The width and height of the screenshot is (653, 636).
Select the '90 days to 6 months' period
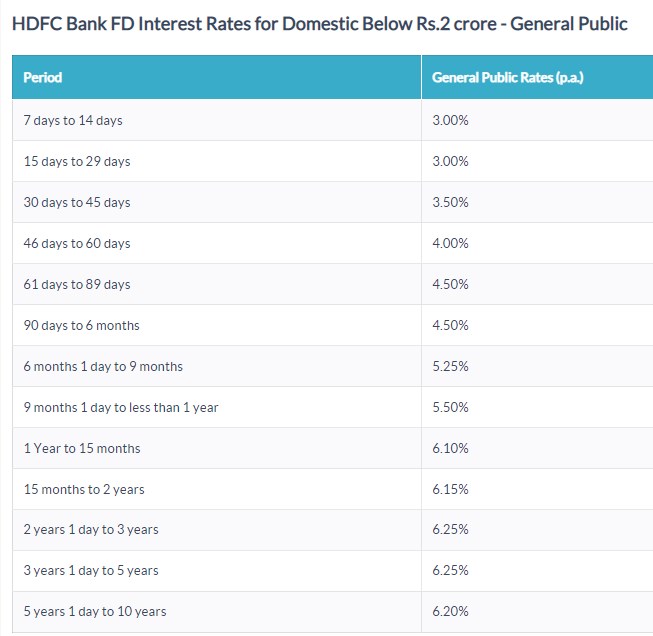(81, 325)
